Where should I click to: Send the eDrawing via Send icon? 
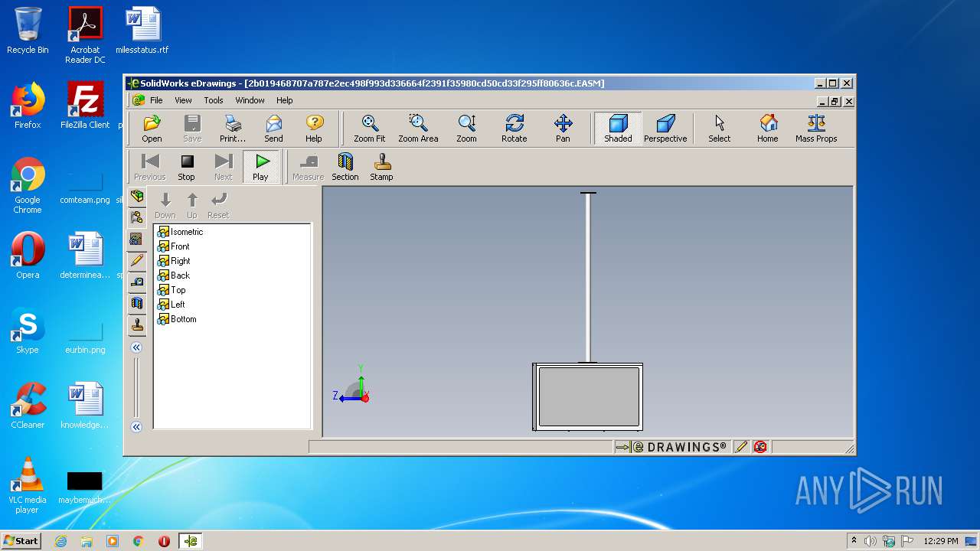pos(273,129)
